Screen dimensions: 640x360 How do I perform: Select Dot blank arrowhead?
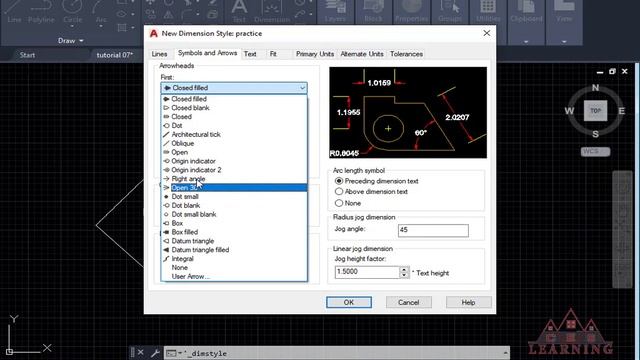pos(234,205)
